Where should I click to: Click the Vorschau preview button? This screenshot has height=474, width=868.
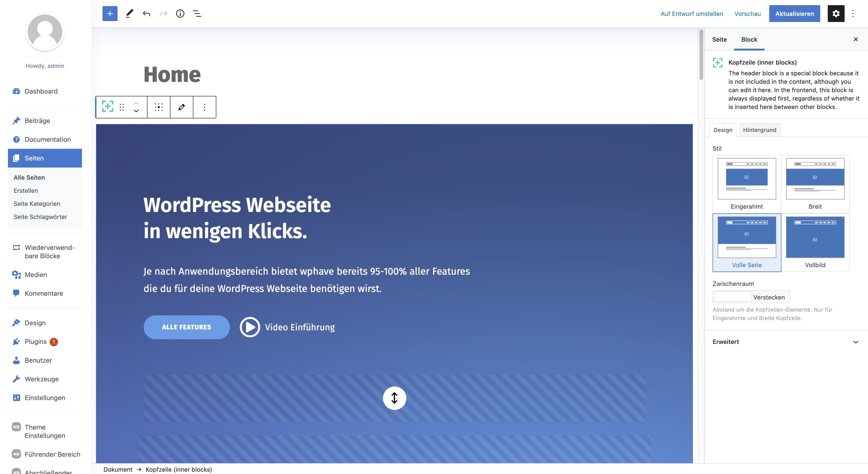[x=747, y=14]
